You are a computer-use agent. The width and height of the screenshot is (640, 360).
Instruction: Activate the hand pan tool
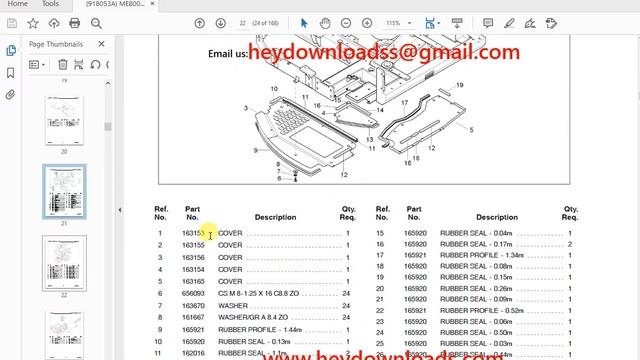325,23
